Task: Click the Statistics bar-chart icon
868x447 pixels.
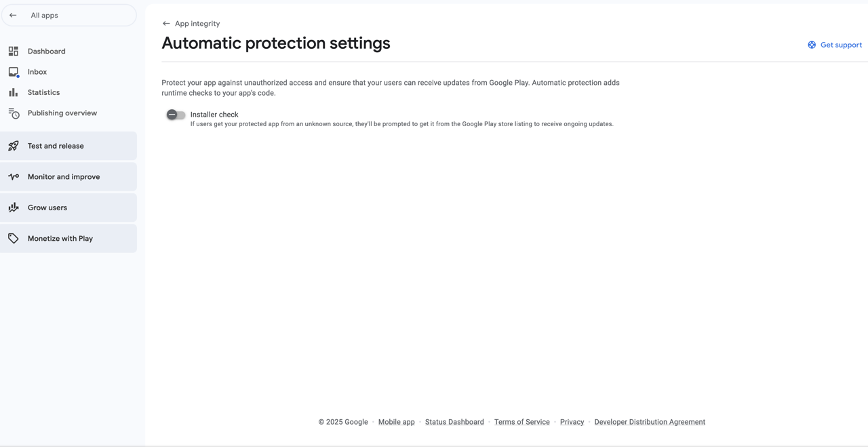Action: point(14,92)
